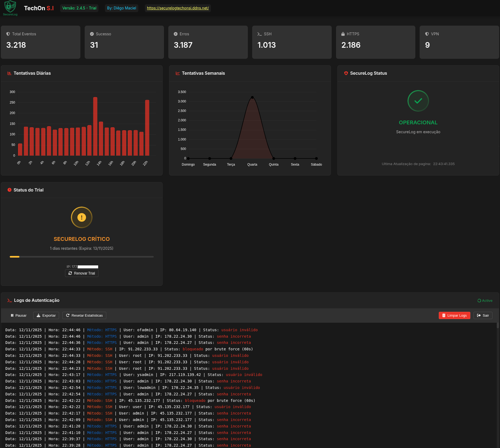Click the SSH terminal prompt icon
Viewport: 500px width, 448px height.
click(259, 34)
